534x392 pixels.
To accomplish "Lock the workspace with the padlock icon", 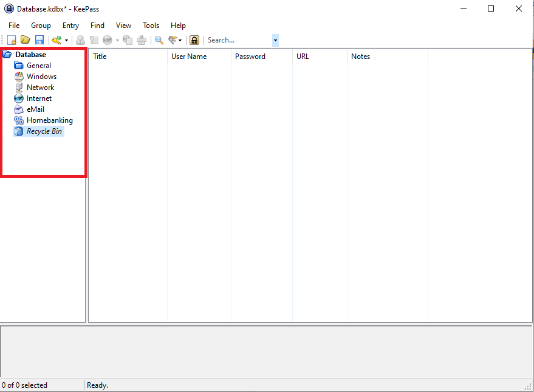I will (x=194, y=40).
